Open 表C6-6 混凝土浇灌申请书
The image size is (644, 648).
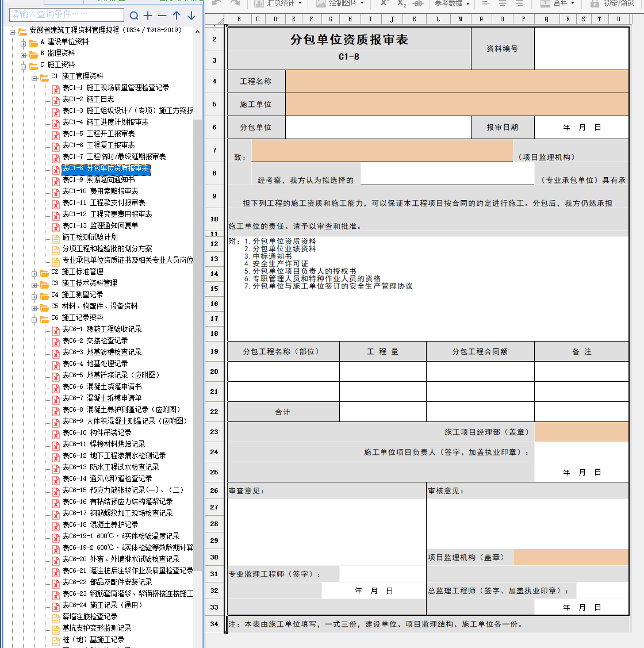click(x=102, y=386)
